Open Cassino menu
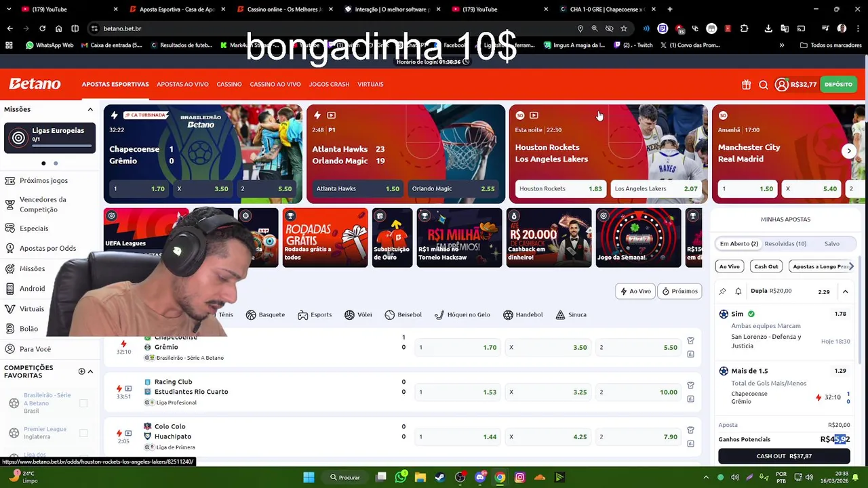Viewport: 868px width, 488px height. click(x=229, y=85)
